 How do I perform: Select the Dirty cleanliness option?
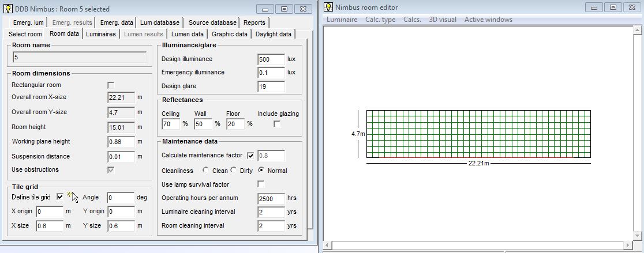click(233, 170)
